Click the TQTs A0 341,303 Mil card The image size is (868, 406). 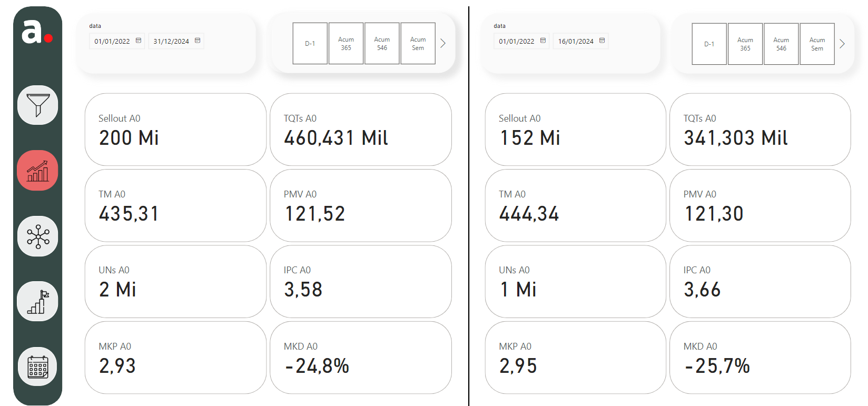[x=760, y=130]
